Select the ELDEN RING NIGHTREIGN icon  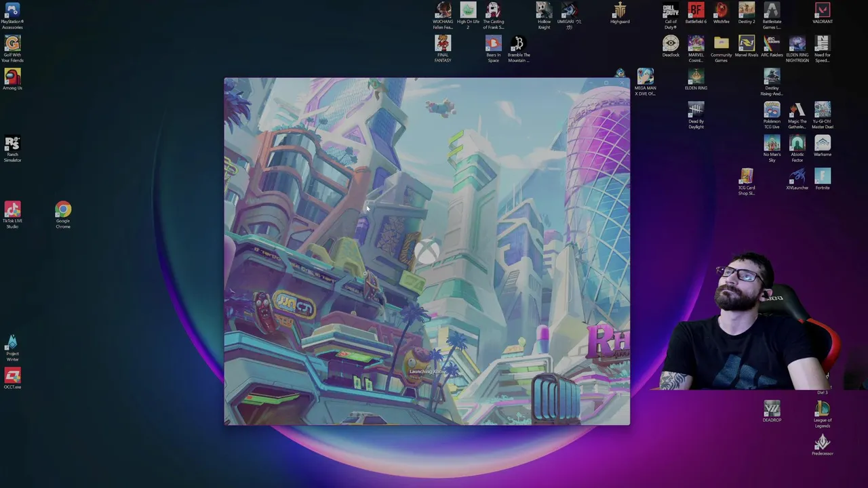(x=797, y=49)
